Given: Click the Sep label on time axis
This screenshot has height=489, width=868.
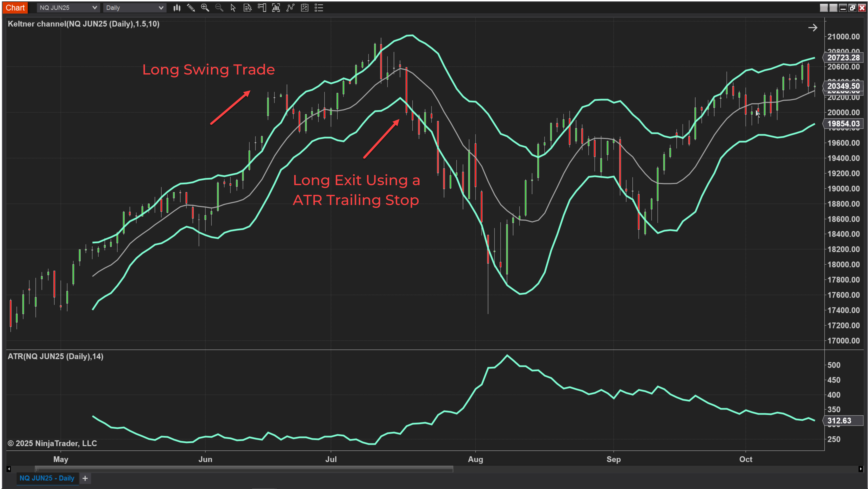Looking at the screenshot, I should 614,459.
